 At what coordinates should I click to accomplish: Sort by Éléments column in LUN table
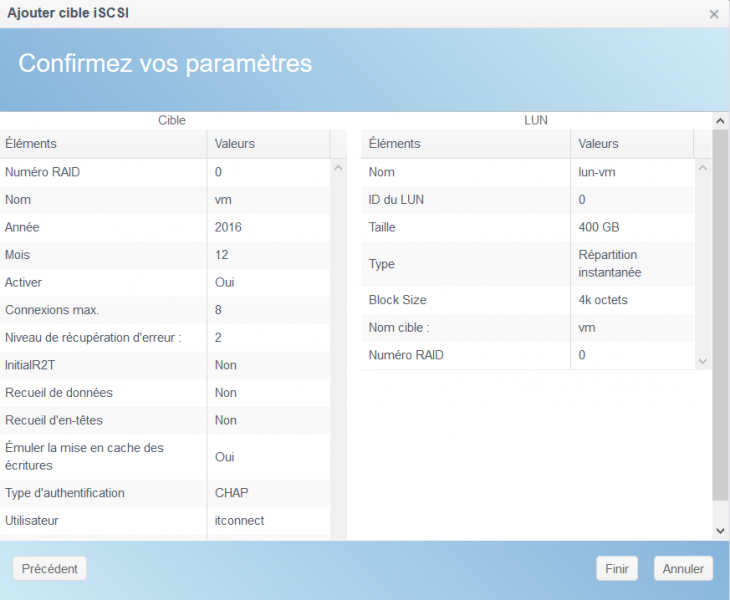(465, 143)
